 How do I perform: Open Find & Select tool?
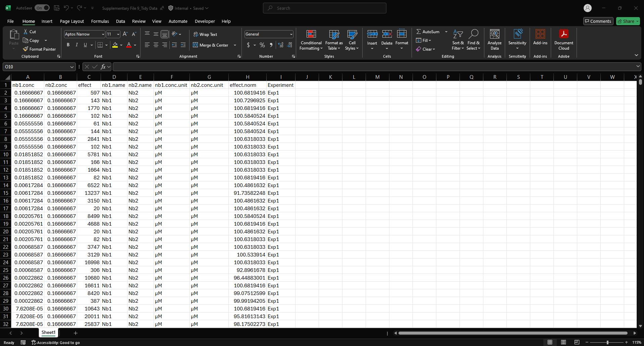tap(473, 40)
